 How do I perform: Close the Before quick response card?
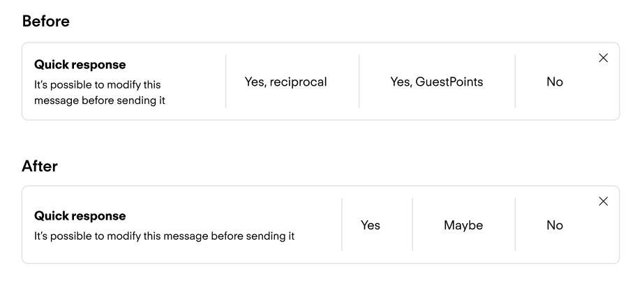tap(604, 58)
